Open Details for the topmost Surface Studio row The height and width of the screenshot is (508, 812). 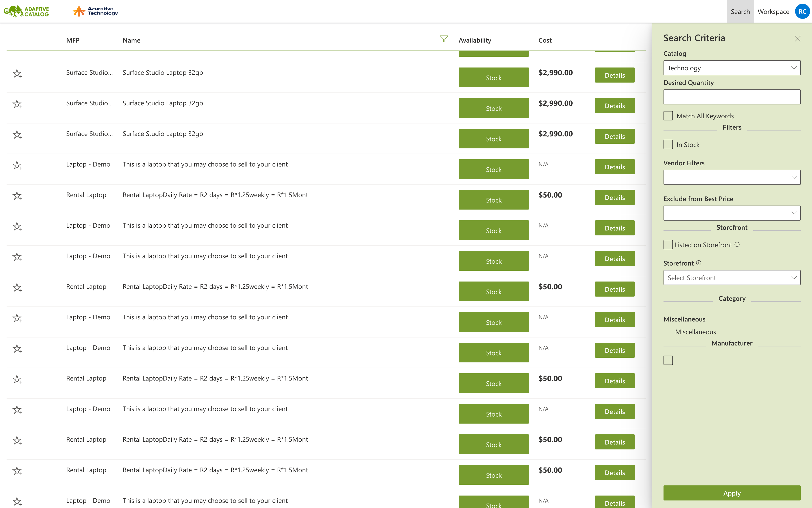coord(615,75)
